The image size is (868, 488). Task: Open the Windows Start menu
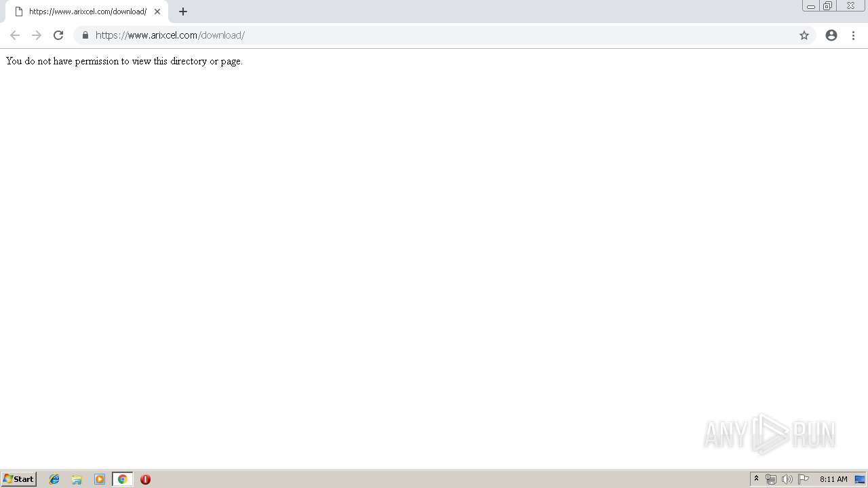coord(19,479)
